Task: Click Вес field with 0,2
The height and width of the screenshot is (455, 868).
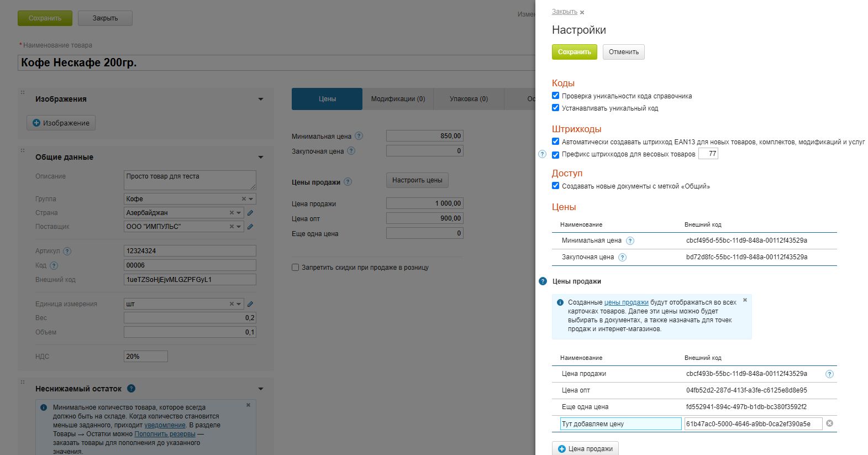Action: coord(190,318)
